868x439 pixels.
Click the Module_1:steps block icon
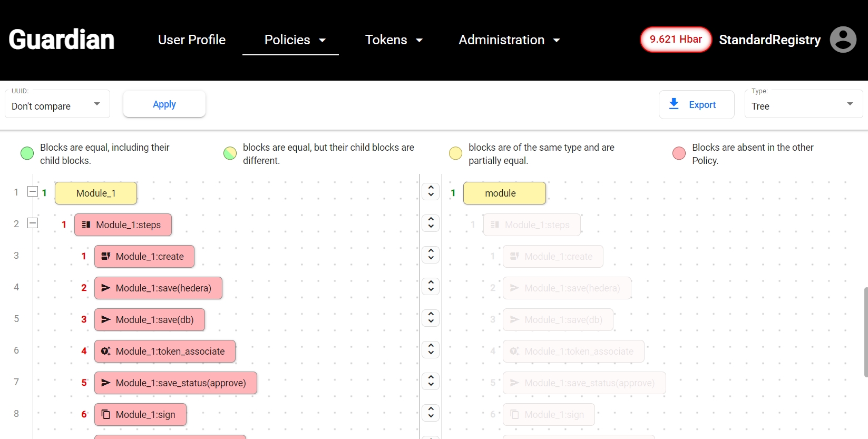coord(86,225)
